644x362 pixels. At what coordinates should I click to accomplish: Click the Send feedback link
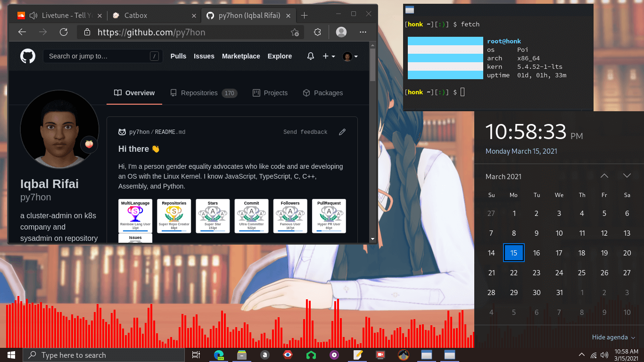tap(305, 132)
